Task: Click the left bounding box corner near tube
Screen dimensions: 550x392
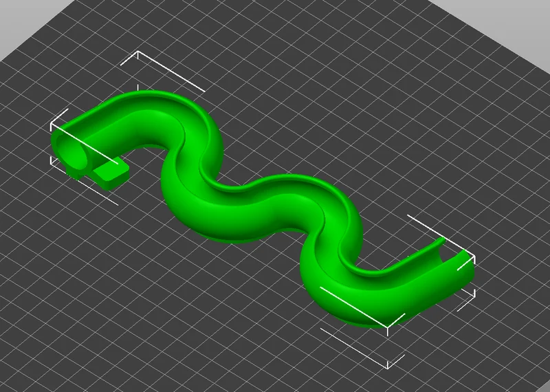Action: click(52, 124)
